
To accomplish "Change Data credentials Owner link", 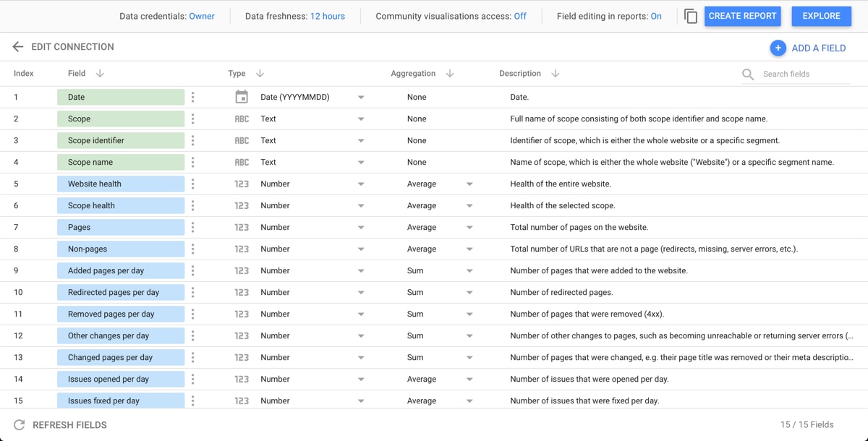I will [x=202, y=16].
